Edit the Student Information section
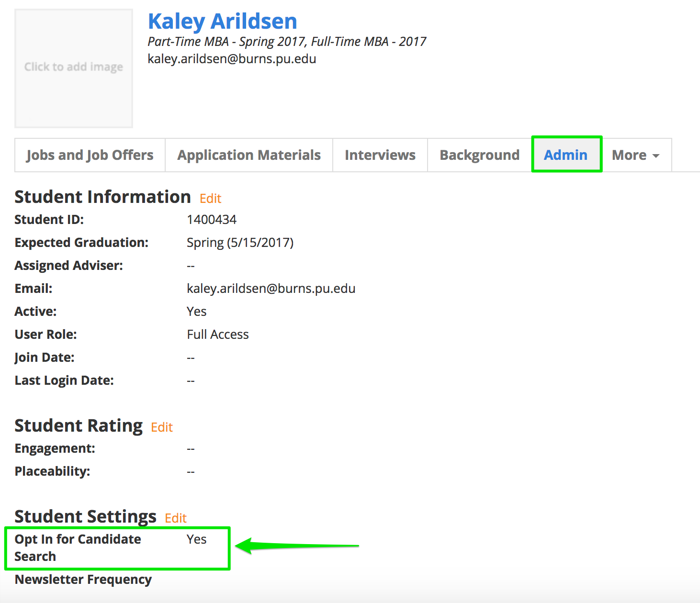Viewport: 700px width, 603px height. pos(210,199)
